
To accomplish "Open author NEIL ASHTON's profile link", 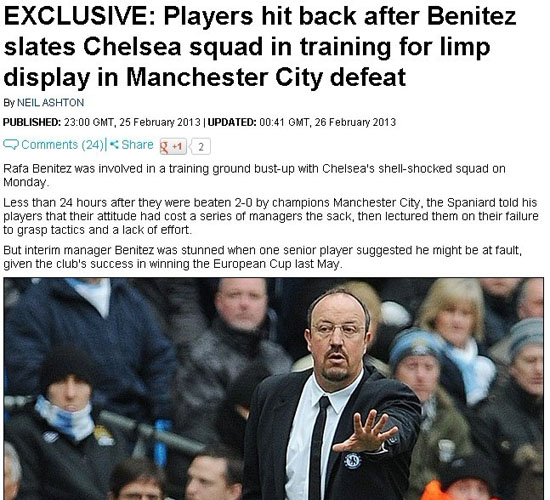I will click(51, 102).
